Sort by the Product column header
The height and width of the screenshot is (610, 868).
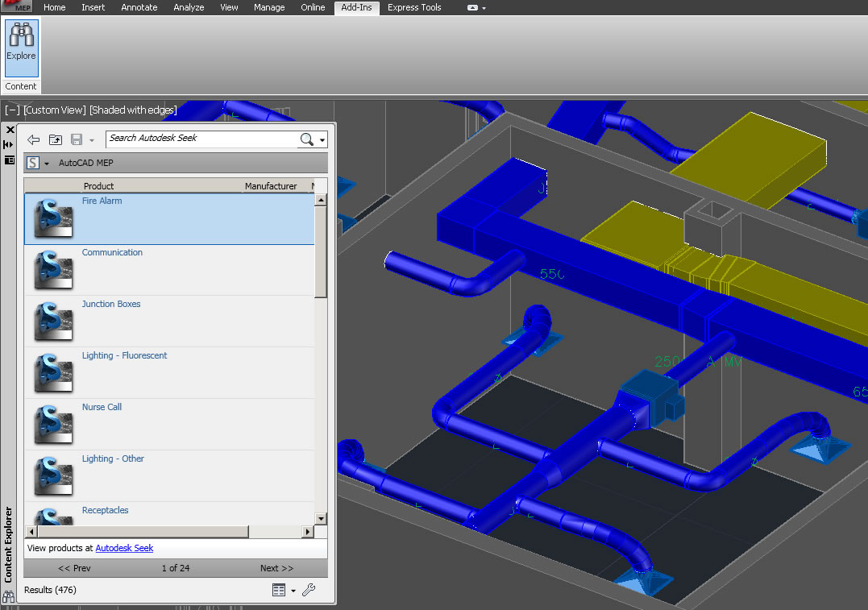tap(98, 186)
